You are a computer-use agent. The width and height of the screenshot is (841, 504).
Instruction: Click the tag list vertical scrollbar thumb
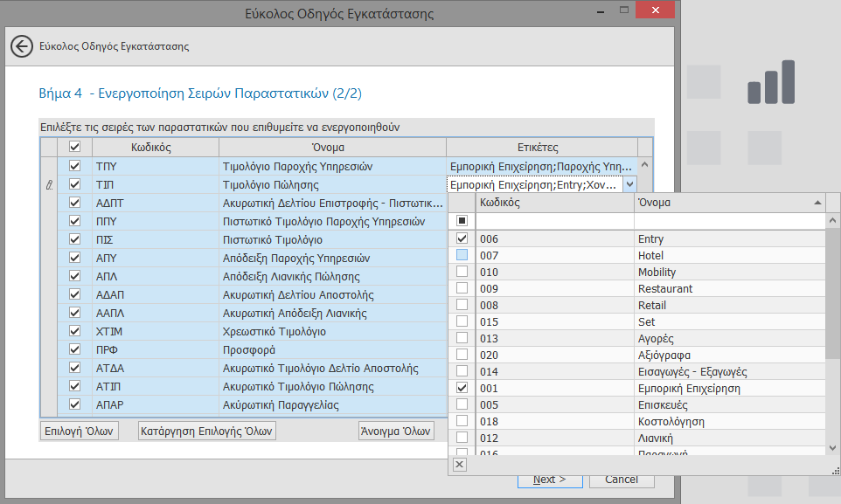(832, 293)
